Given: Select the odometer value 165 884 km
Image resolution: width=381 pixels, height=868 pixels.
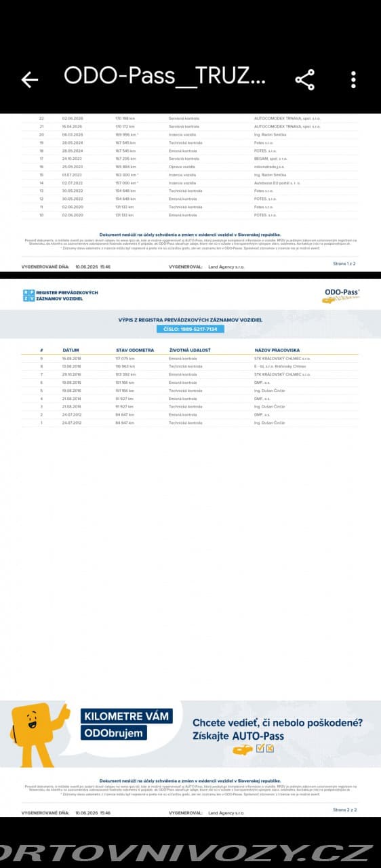Looking at the screenshot, I should (125, 167).
